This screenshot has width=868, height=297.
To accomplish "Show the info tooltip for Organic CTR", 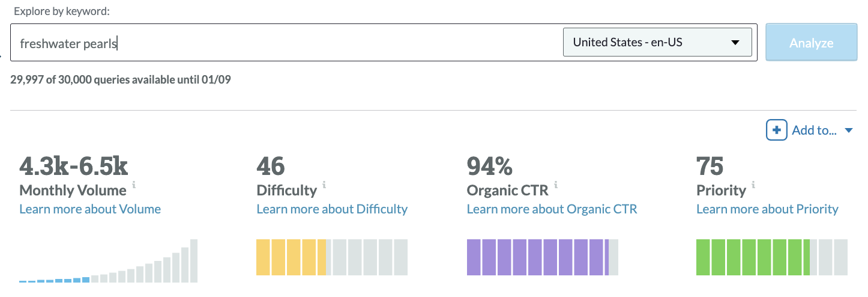I will point(556,185).
